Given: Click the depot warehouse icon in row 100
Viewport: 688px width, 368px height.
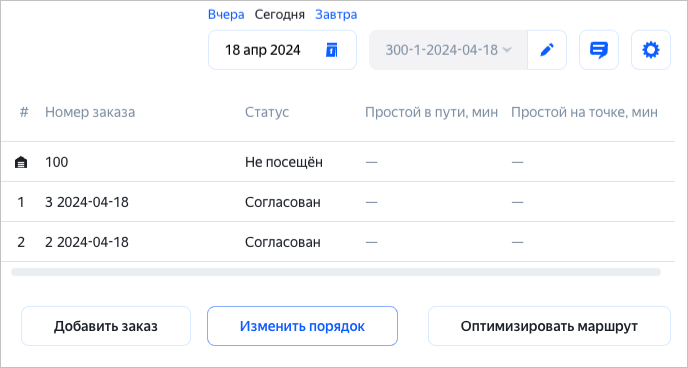Looking at the screenshot, I should (21, 162).
